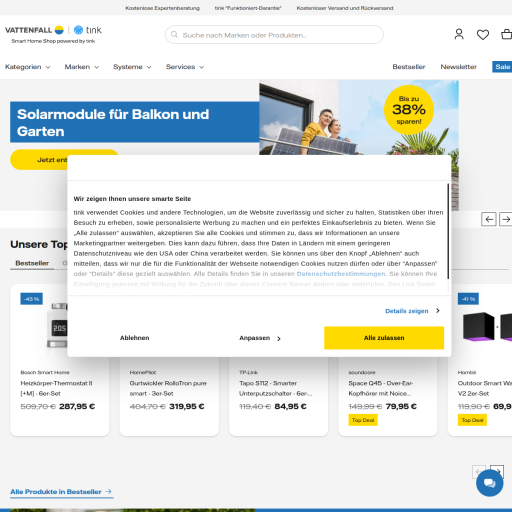Click Solarmodule für Balkon und Garten headline

113,123
